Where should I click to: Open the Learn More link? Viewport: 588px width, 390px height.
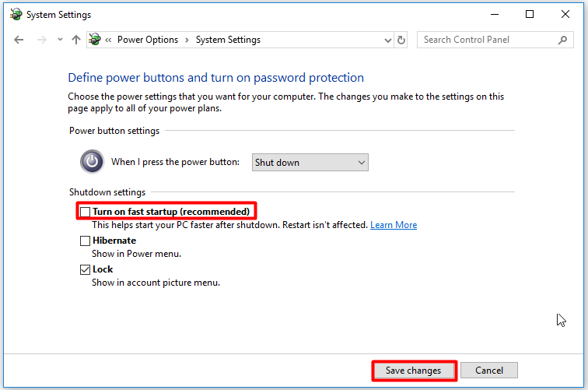[394, 225]
